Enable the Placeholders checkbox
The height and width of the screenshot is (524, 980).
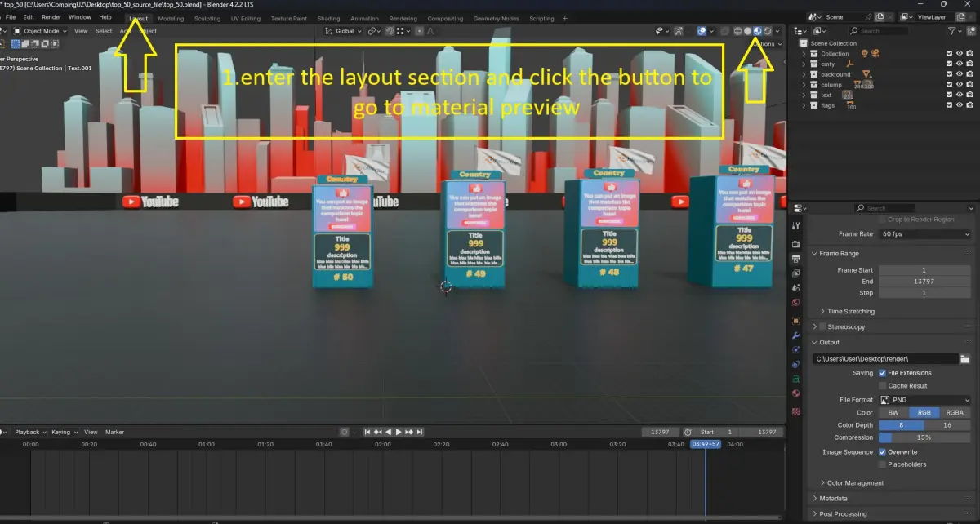(882, 464)
